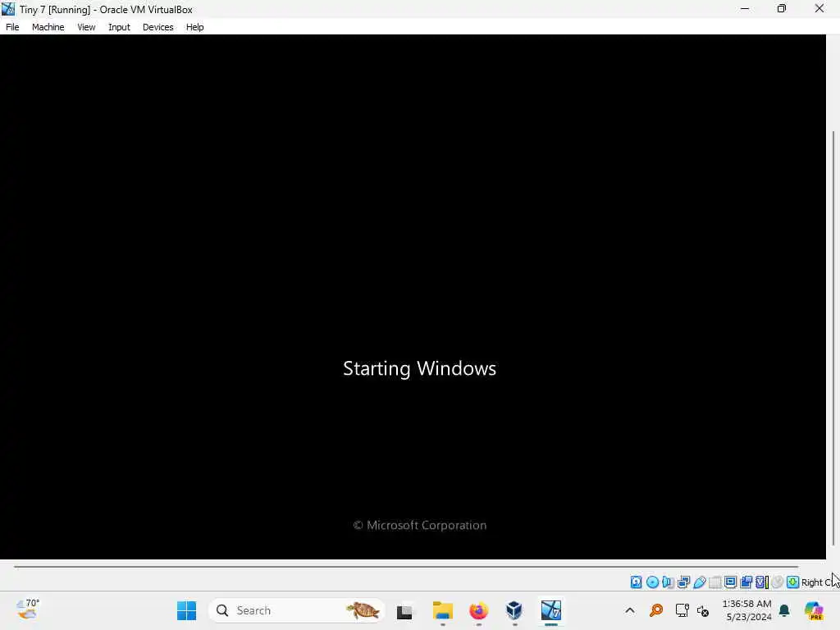Click the shared folders status icon
The image size is (840, 630).
click(714, 582)
